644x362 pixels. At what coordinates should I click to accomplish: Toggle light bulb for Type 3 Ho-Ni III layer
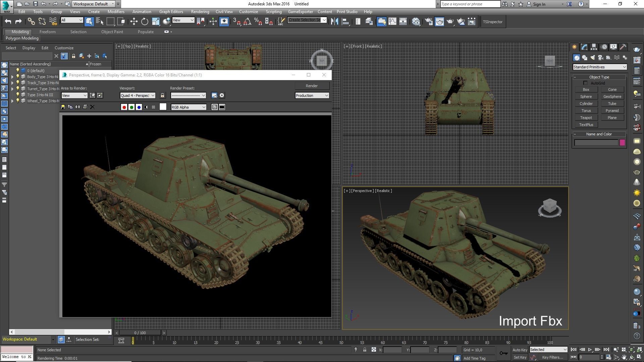pyautogui.click(x=18, y=95)
